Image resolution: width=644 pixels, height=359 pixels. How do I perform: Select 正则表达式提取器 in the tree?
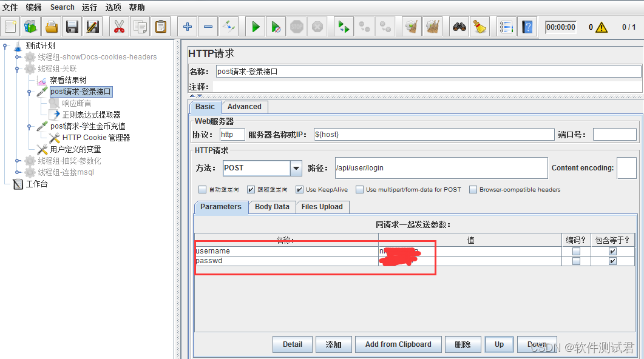91,115
